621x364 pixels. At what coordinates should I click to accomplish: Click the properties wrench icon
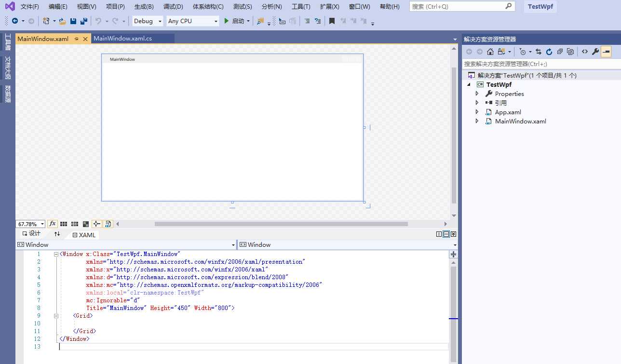click(595, 52)
